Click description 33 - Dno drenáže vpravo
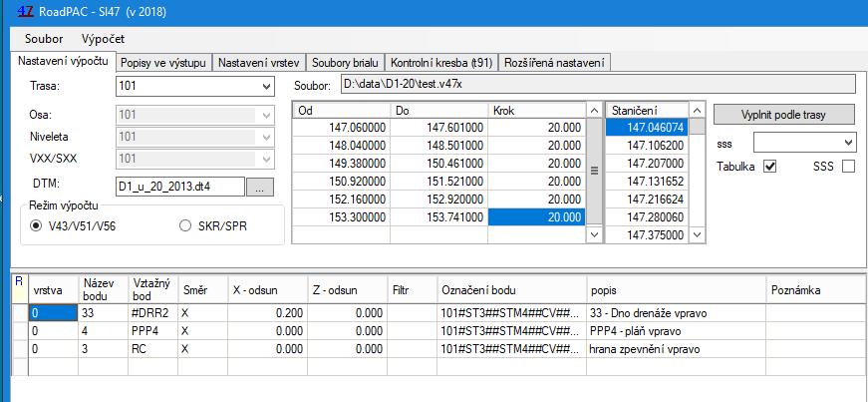 (x=676, y=313)
